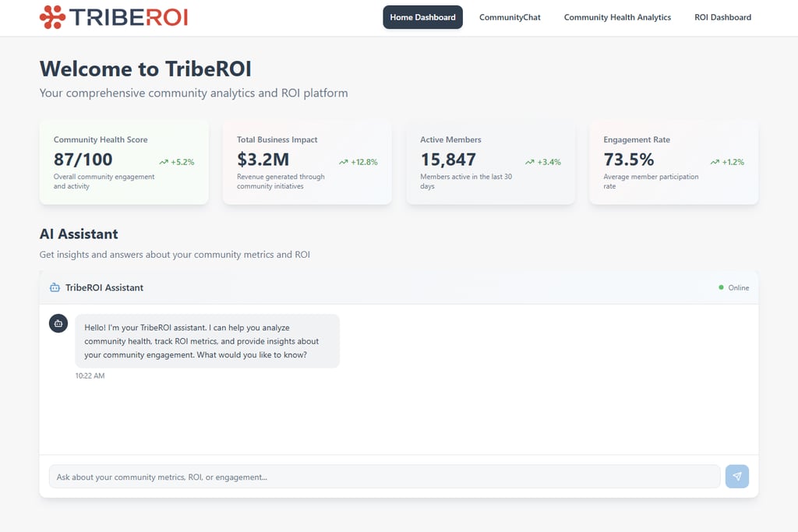Click the Engagement Rate card
This screenshot has width=798, height=532.
click(x=673, y=162)
